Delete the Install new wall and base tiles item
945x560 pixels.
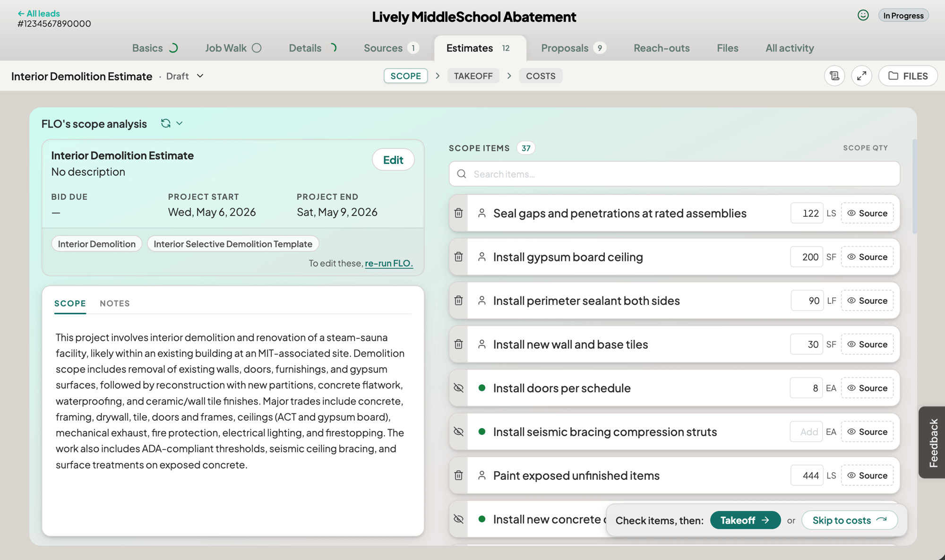[x=458, y=345]
